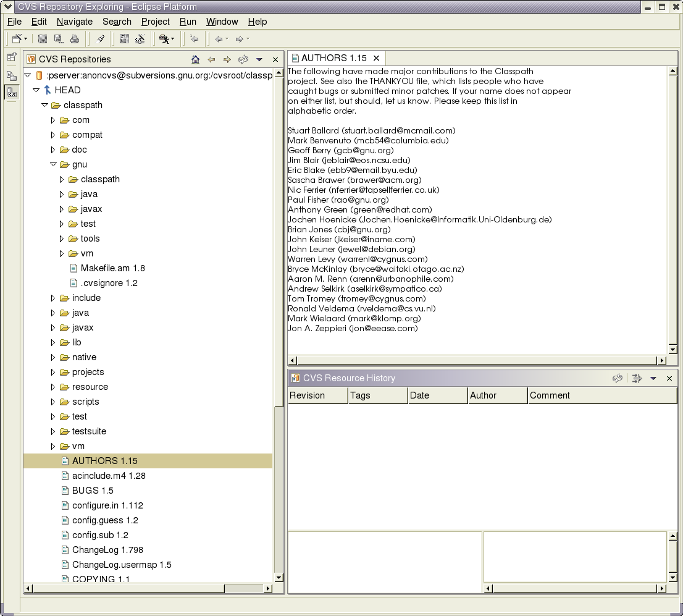
Task: Click the Last Edit Location toolbar icon
Action: pos(195,39)
